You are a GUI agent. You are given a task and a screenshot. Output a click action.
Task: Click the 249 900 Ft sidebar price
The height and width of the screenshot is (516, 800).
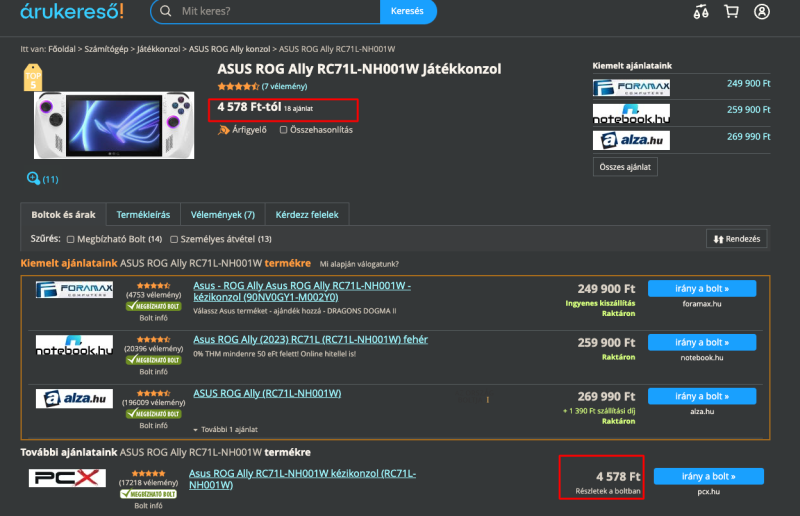click(x=748, y=83)
